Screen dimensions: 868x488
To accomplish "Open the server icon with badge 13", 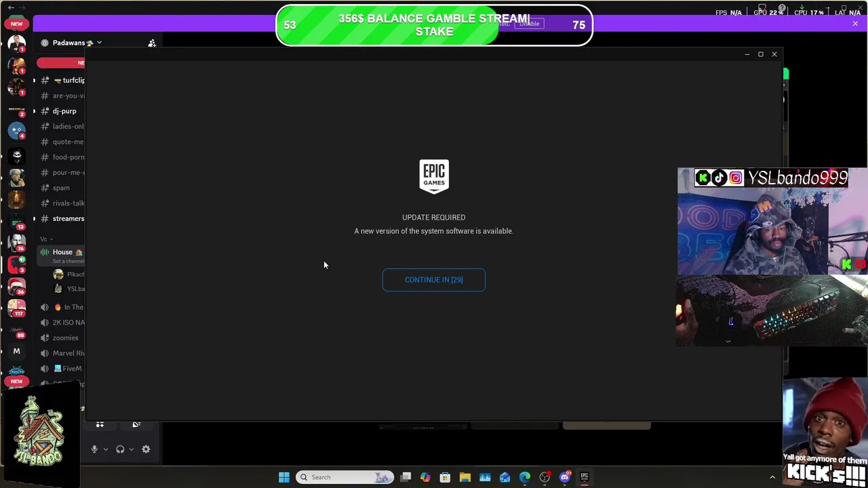I will [x=16, y=221].
